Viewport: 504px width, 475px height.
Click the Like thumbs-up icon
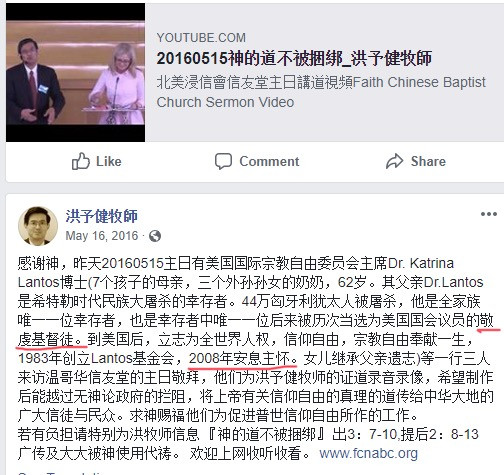[81, 161]
